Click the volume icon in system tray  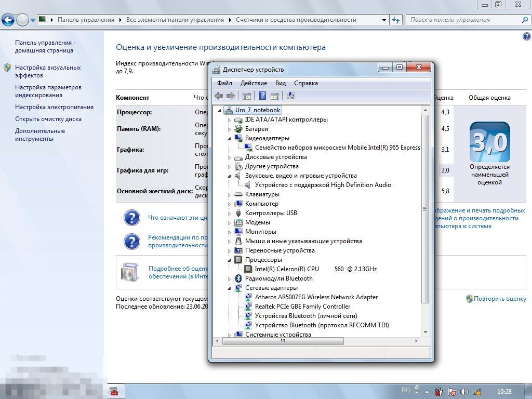coord(464,392)
